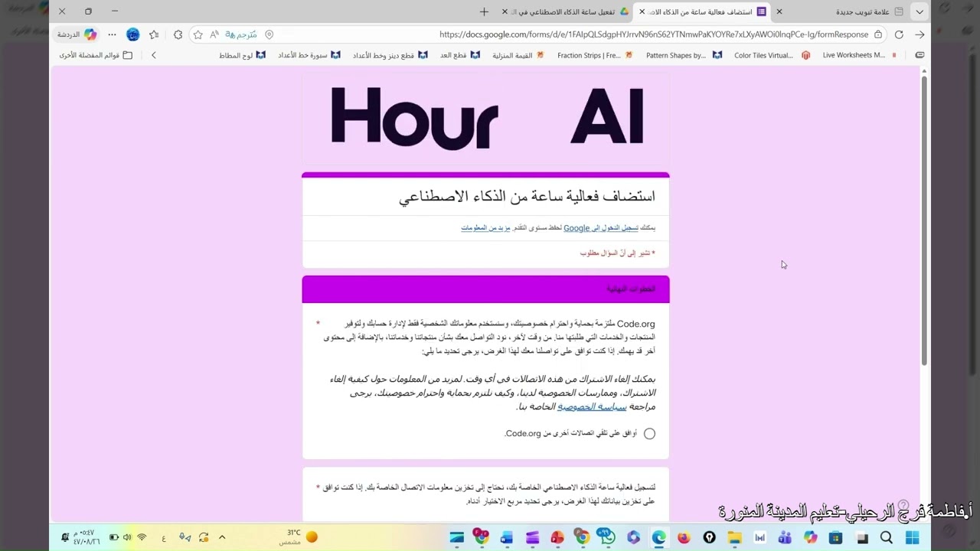Show hidden system tray icons chevron
980x551 pixels.
(x=222, y=538)
